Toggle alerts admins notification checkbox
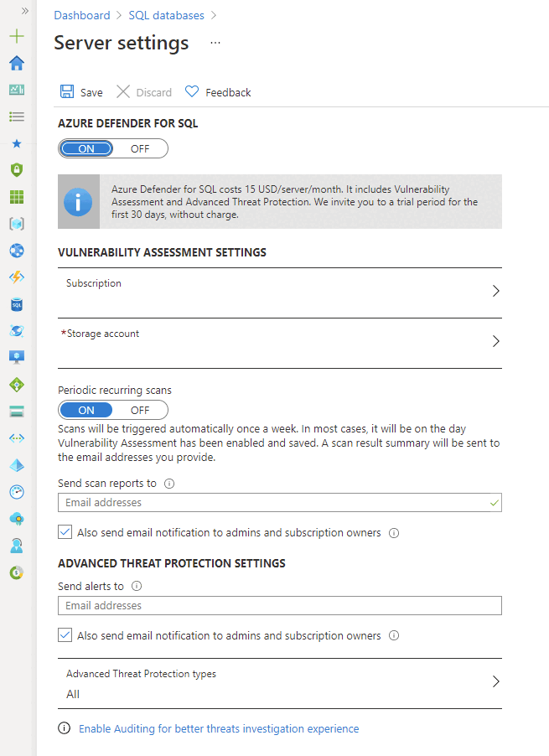Image resolution: width=549 pixels, height=756 pixels. (65, 635)
